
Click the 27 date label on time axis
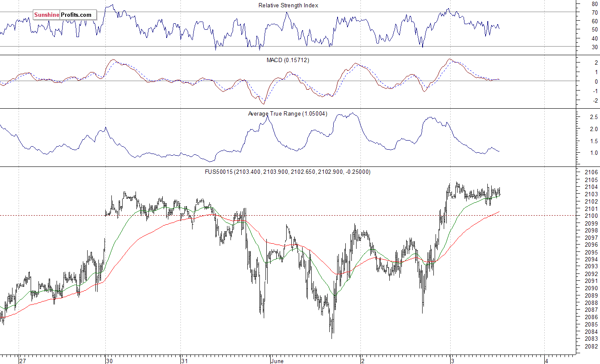23,361
